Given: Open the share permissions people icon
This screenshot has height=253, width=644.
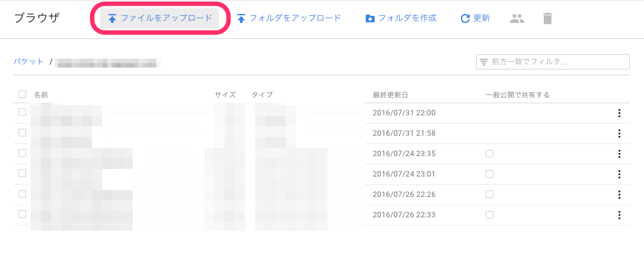Looking at the screenshot, I should click(517, 18).
